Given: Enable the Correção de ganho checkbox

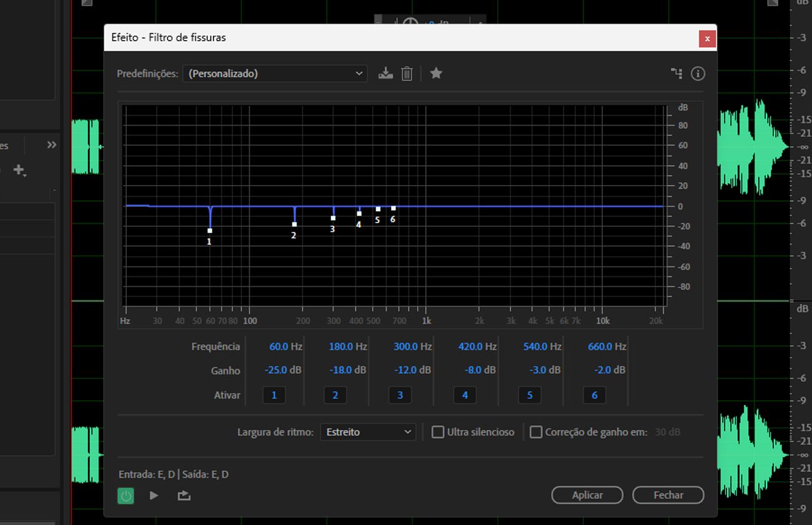Looking at the screenshot, I should 536,432.
